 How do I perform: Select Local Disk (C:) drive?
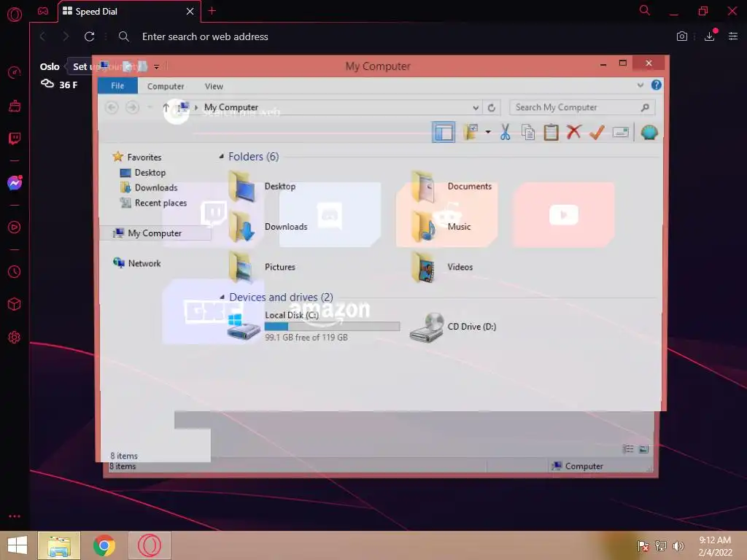pyautogui.click(x=314, y=326)
